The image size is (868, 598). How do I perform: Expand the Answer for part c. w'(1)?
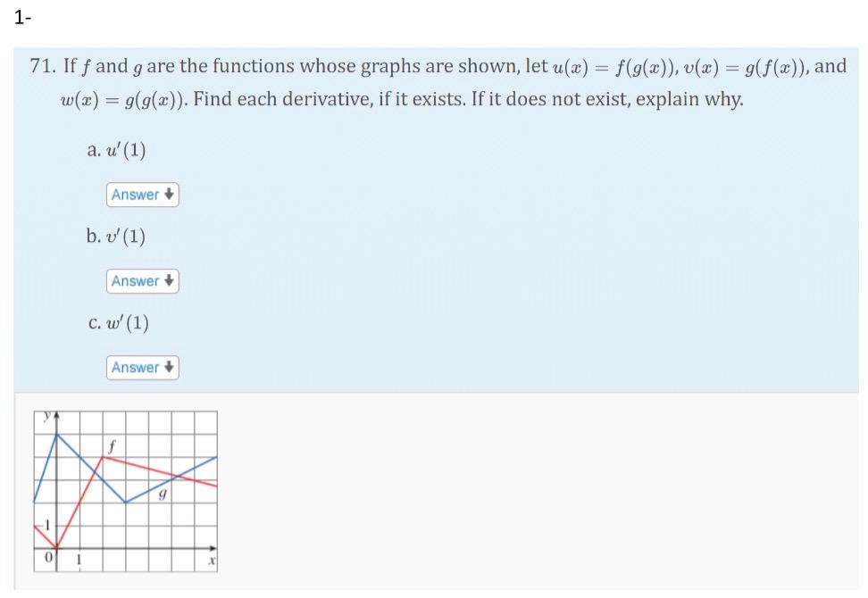142,367
